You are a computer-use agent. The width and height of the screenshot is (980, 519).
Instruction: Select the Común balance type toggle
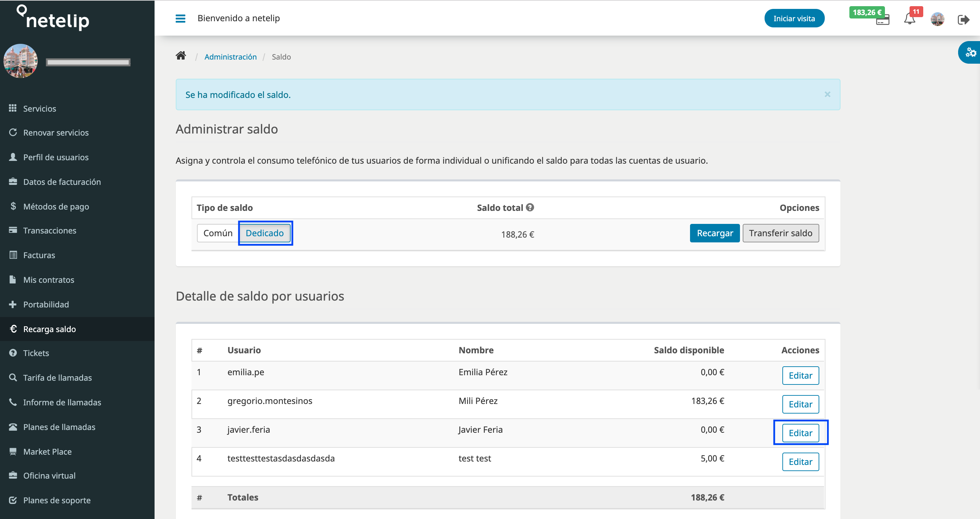pyautogui.click(x=218, y=233)
